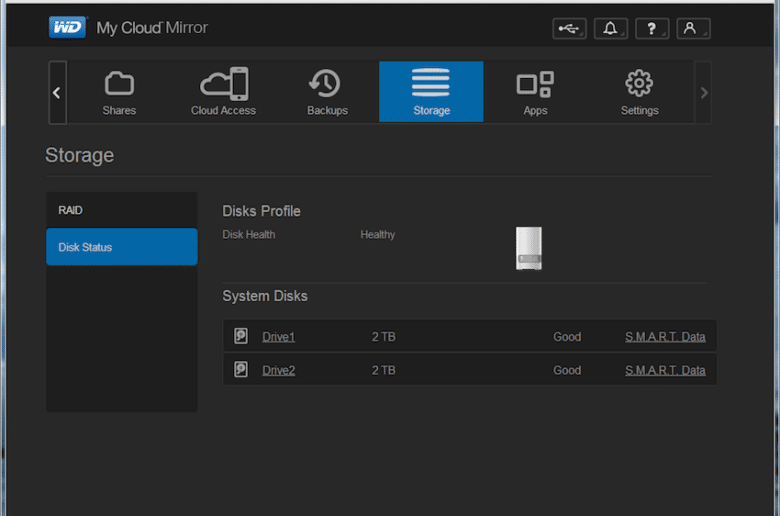Open the Backups section
780x516 pixels.
[x=327, y=92]
